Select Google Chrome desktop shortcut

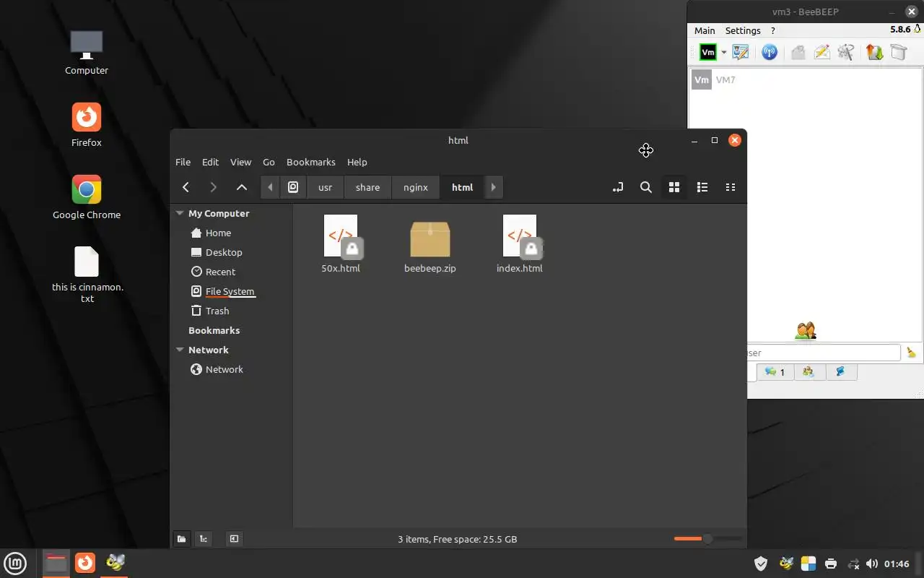click(x=87, y=197)
